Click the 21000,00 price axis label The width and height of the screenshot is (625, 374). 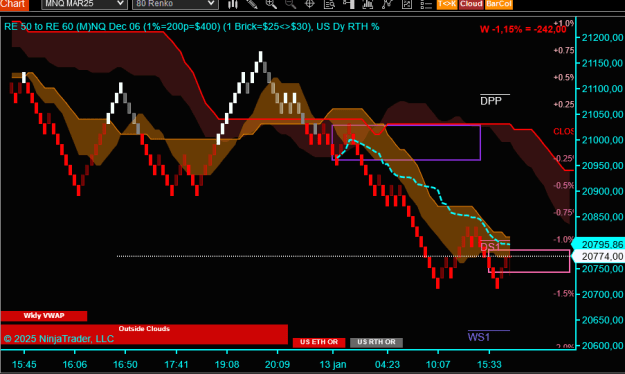click(602, 140)
